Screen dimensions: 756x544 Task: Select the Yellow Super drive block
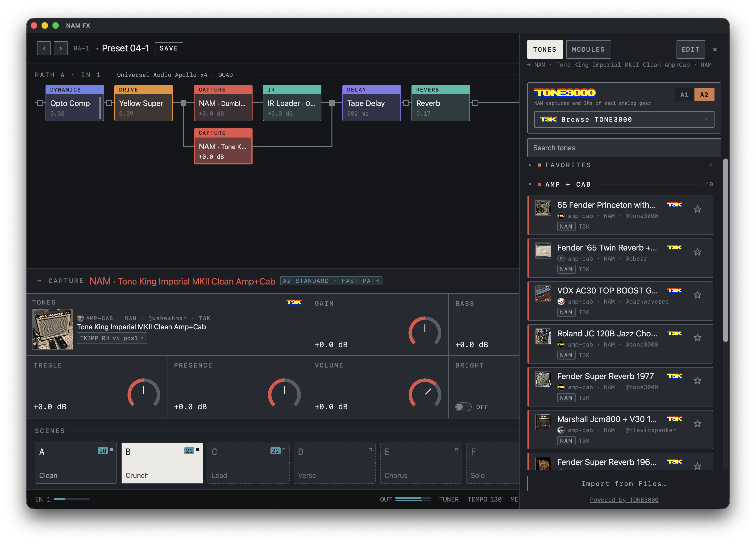pos(143,103)
